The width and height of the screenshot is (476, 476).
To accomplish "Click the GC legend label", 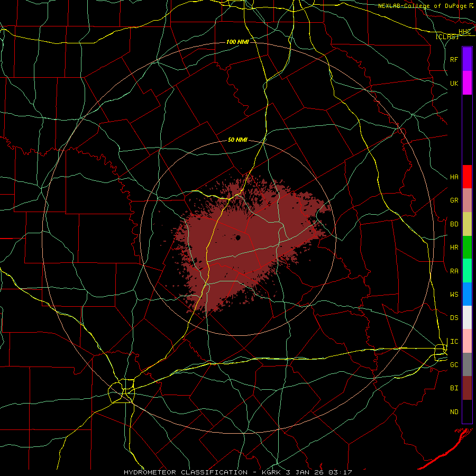I will [454, 365].
